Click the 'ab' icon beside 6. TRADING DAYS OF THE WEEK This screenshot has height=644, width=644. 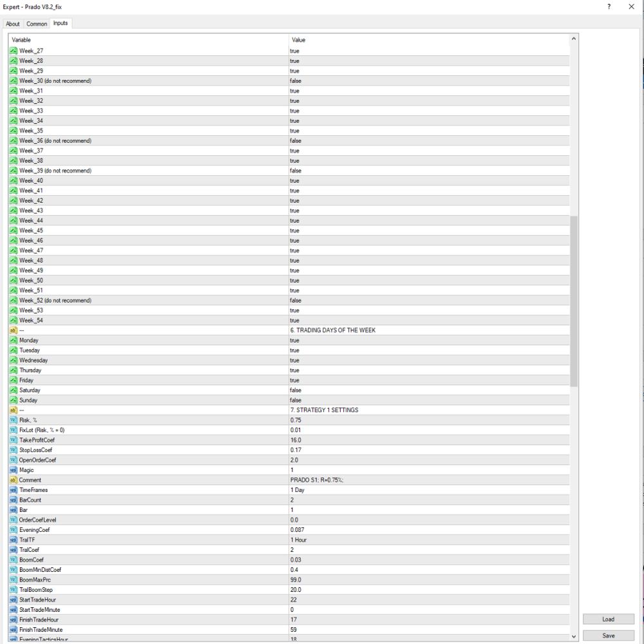pyautogui.click(x=13, y=330)
